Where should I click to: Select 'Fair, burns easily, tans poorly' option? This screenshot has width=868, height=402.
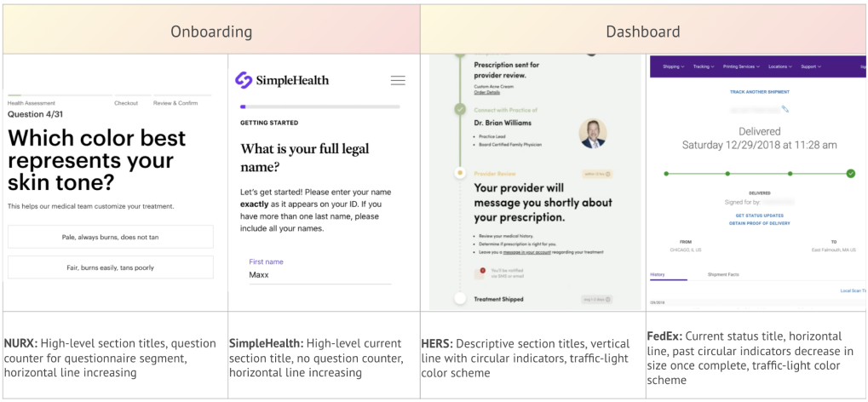pos(110,267)
